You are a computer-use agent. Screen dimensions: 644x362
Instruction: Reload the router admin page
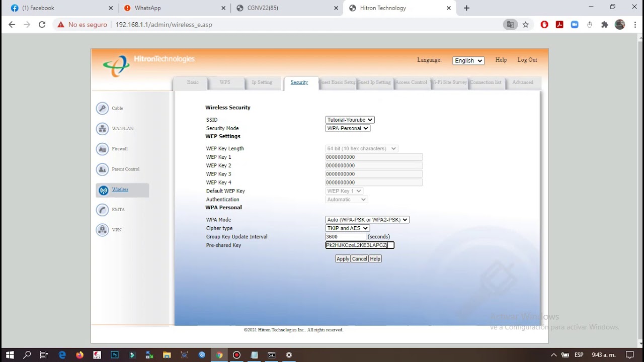coord(42,25)
